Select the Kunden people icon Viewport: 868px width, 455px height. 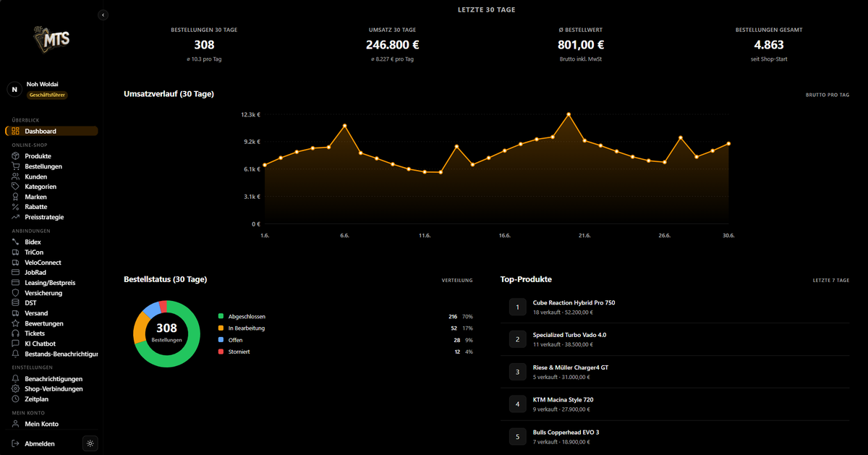point(16,177)
